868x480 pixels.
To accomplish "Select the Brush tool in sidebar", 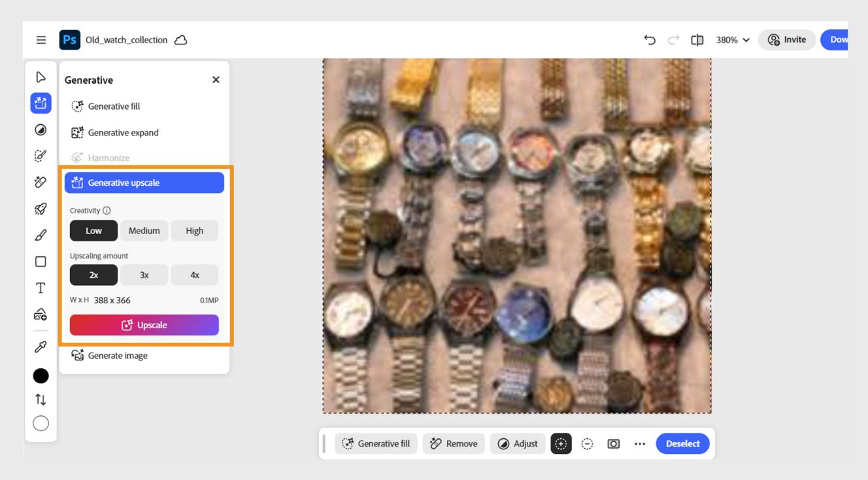I will point(41,235).
